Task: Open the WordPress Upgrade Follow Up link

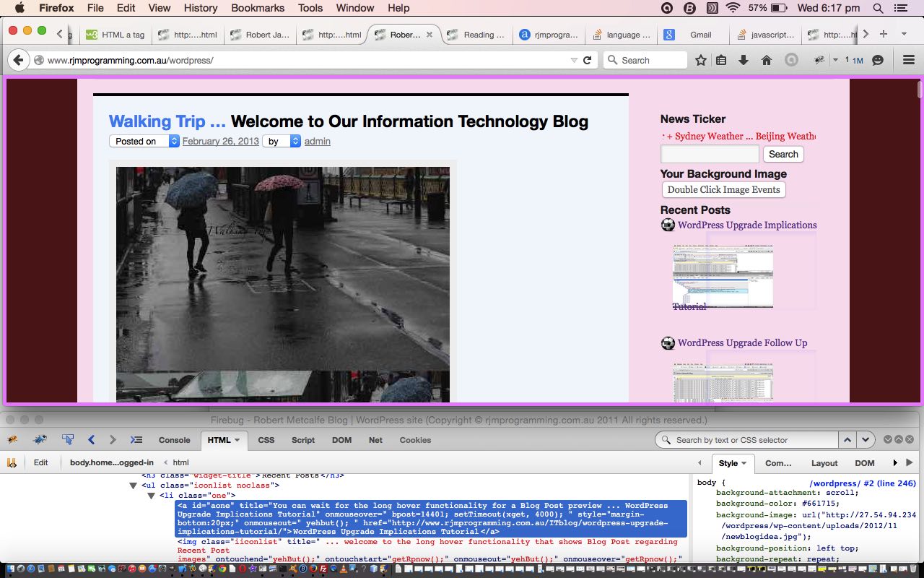Action: (x=742, y=343)
